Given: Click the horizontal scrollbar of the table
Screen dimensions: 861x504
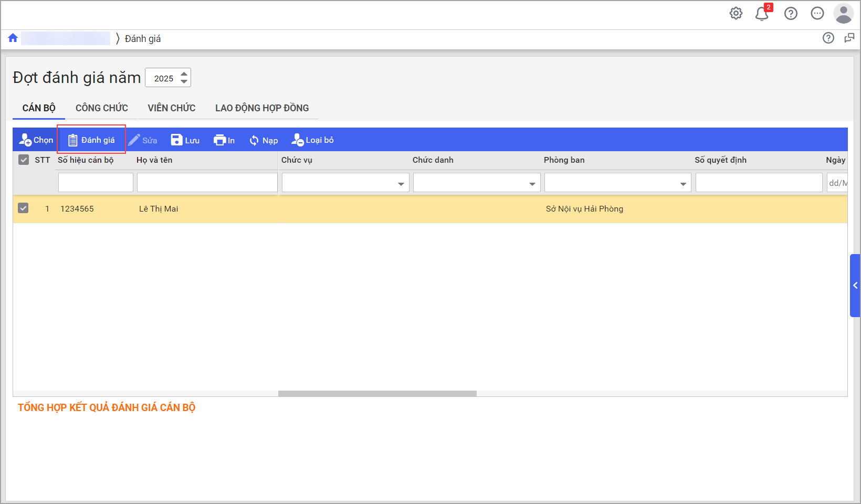Looking at the screenshot, I should tap(377, 394).
